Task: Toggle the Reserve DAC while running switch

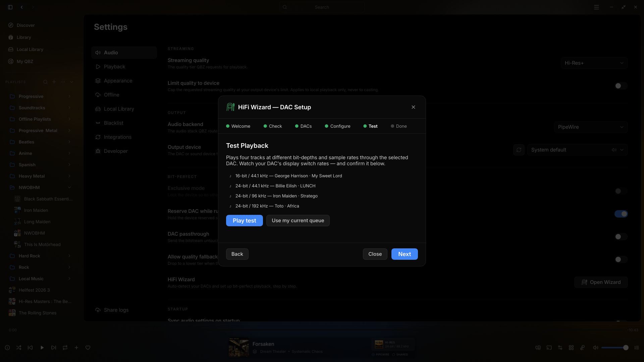Action: (x=621, y=214)
